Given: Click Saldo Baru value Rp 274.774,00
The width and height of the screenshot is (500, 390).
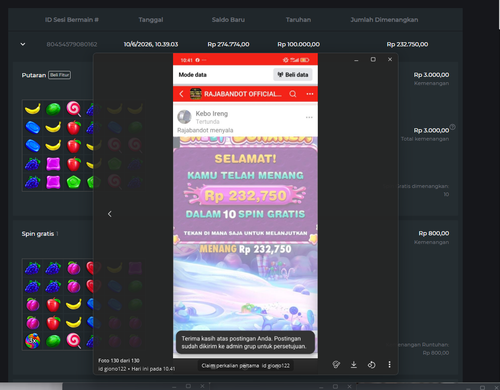Looking at the screenshot, I should (228, 44).
